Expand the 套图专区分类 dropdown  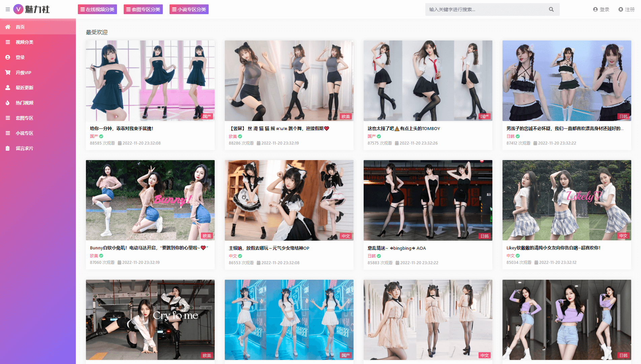143,9
